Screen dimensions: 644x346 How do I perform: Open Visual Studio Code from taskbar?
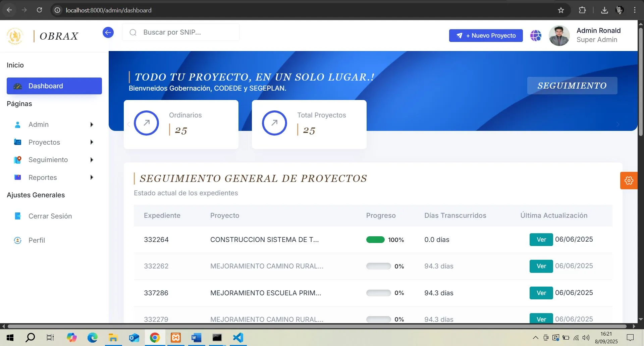238,338
